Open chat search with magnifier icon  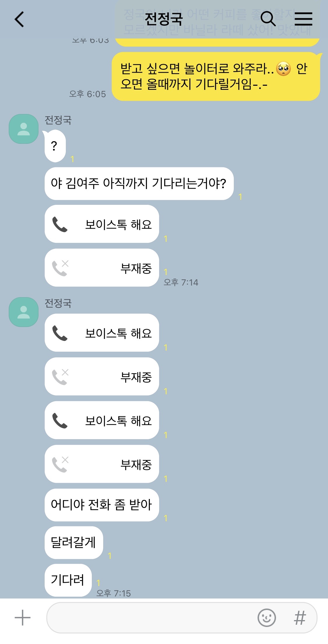268,19
